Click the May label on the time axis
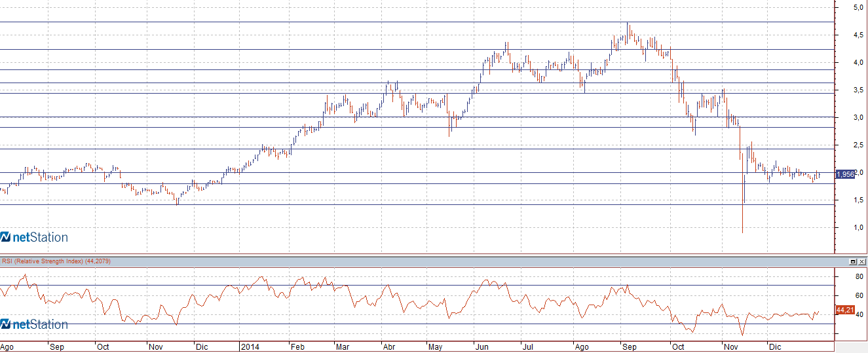The image size is (868, 353). click(436, 346)
